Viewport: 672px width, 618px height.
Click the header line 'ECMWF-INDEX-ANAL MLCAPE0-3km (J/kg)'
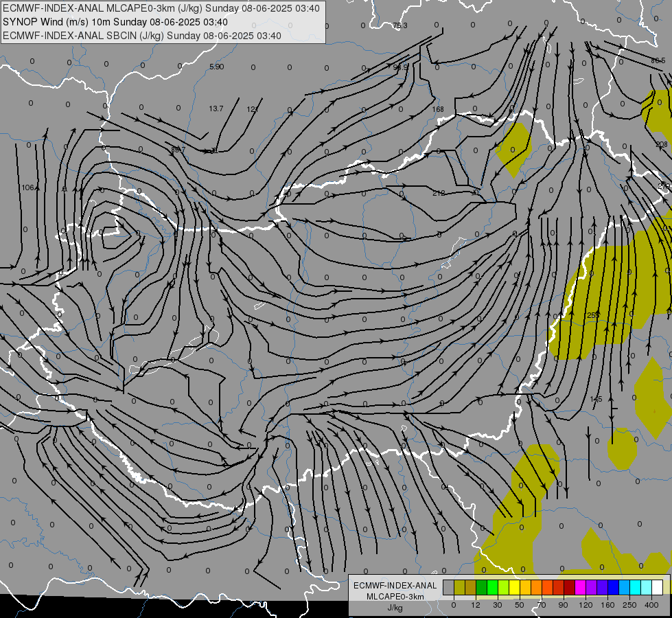pos(104,8)
